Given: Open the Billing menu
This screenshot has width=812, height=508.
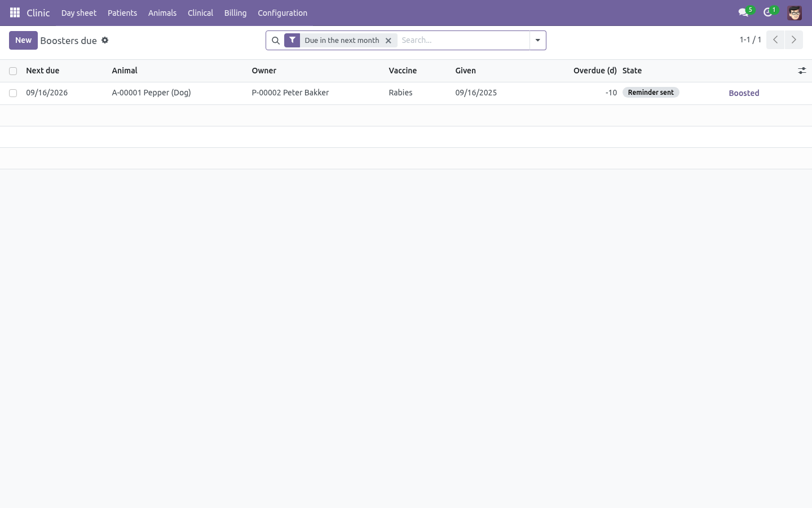Looking at the screenshot, I should tap(235, 13).
